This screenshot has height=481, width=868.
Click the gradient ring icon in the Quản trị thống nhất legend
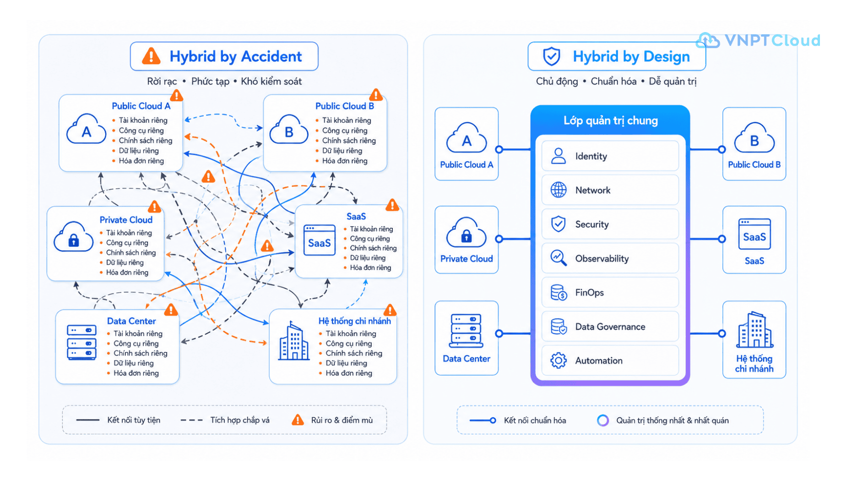(603, 420)
